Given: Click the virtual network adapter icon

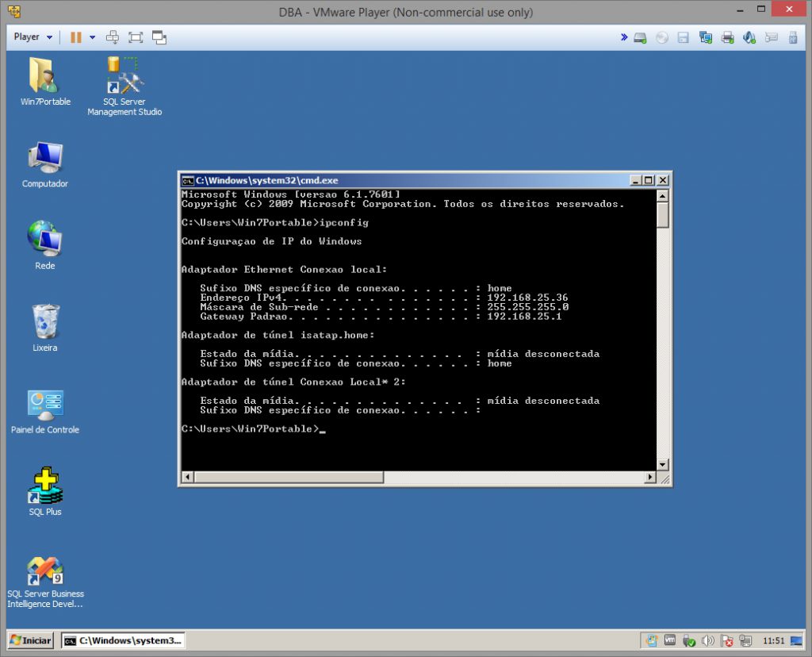Looking at the screenshot, I should point(705,36).
